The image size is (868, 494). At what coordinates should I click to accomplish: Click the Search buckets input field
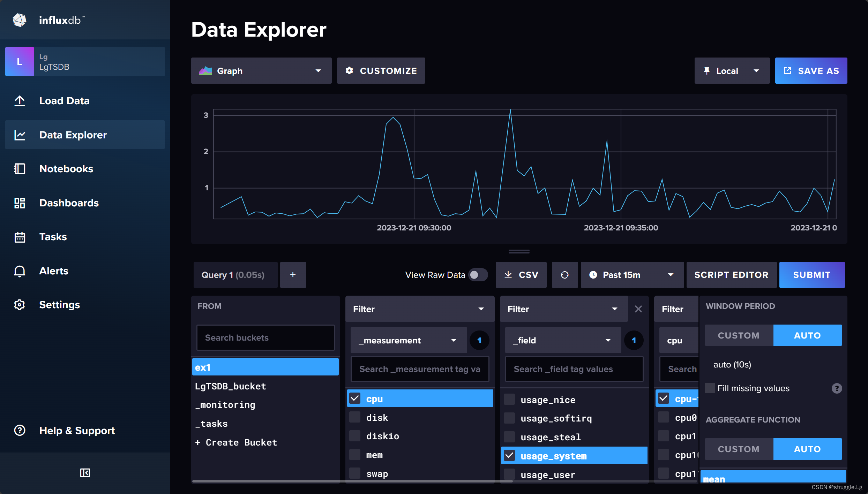coord(265,338)
